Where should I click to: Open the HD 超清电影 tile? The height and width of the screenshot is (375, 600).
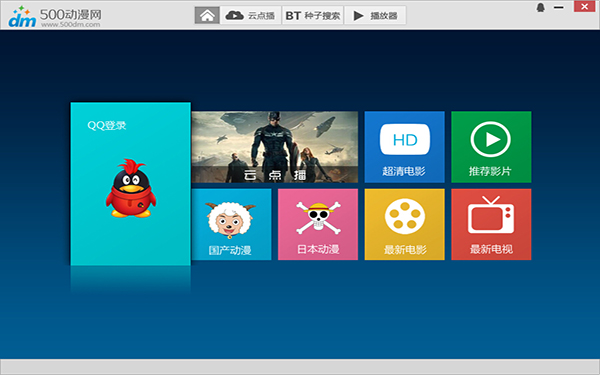(x=404, y=147)
